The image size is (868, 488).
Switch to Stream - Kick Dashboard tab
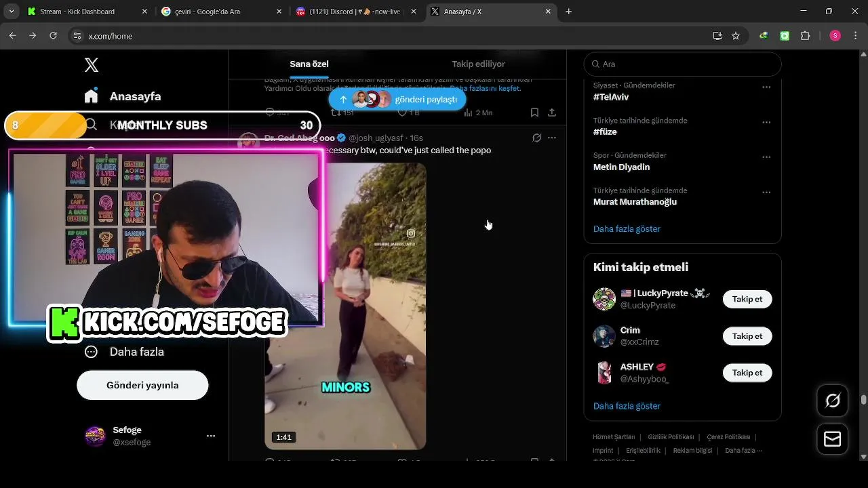(x=87, y=12)
